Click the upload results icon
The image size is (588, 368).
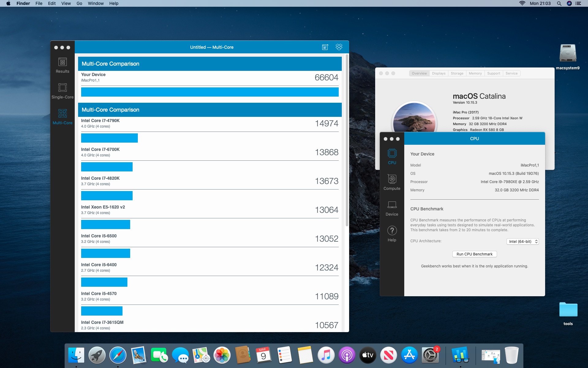pos(325,47)
